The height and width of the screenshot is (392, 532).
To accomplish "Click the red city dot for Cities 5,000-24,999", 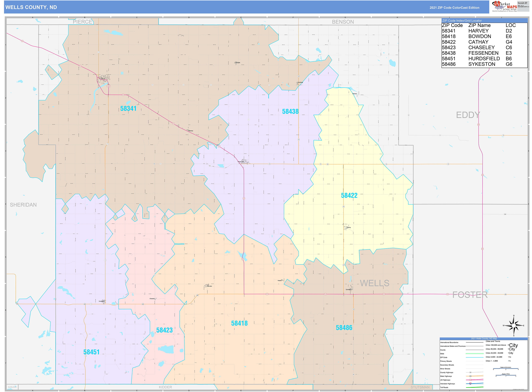I will tap(508, 357).
